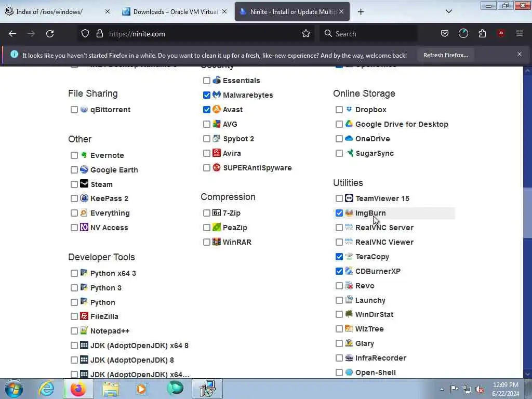
Task: Open the list all tabs dropdown
Action: pos(448,11)
